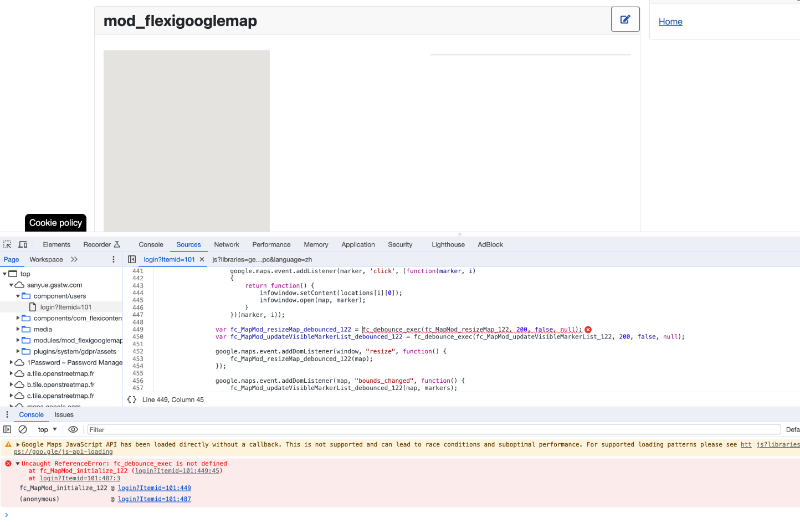Expand the Google Maps warning message
Screen dimensions: 800x526
coord(18,444)
